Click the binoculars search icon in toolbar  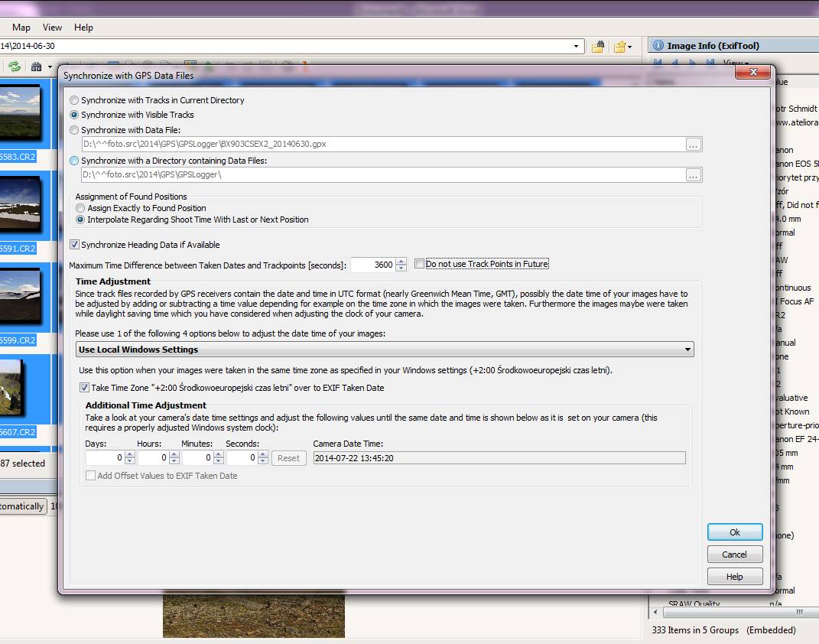click(x=36, y=67)
